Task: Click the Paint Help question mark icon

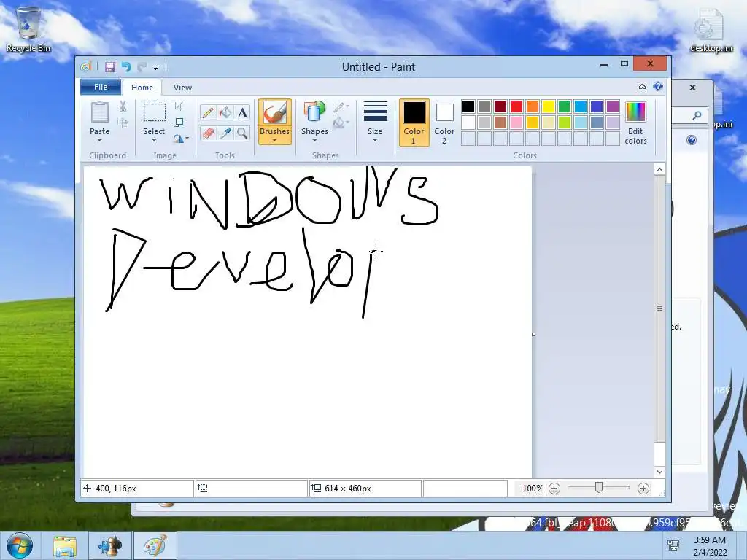Action: click(658, 87)
